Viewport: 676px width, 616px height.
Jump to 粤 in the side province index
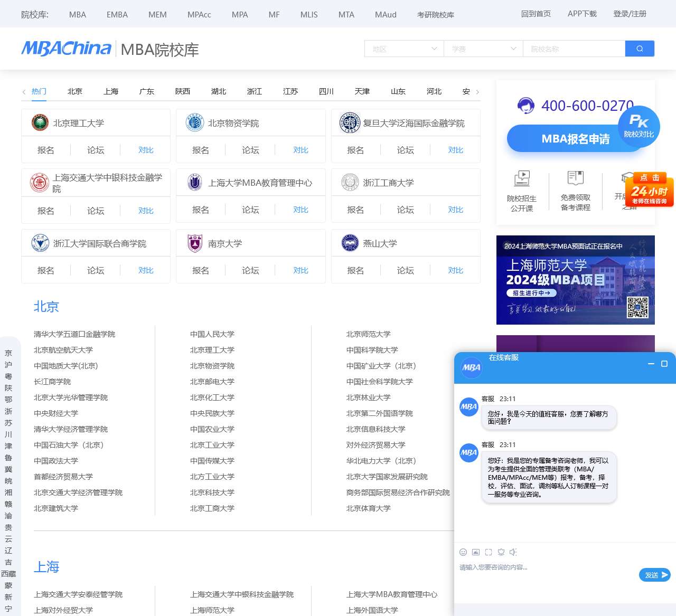point(8,376)
